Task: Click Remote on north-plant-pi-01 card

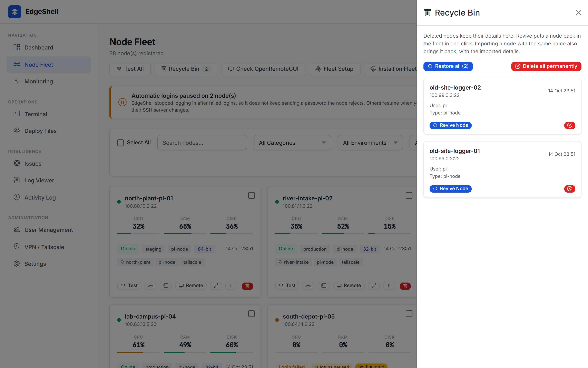Action: coord(191,286)
